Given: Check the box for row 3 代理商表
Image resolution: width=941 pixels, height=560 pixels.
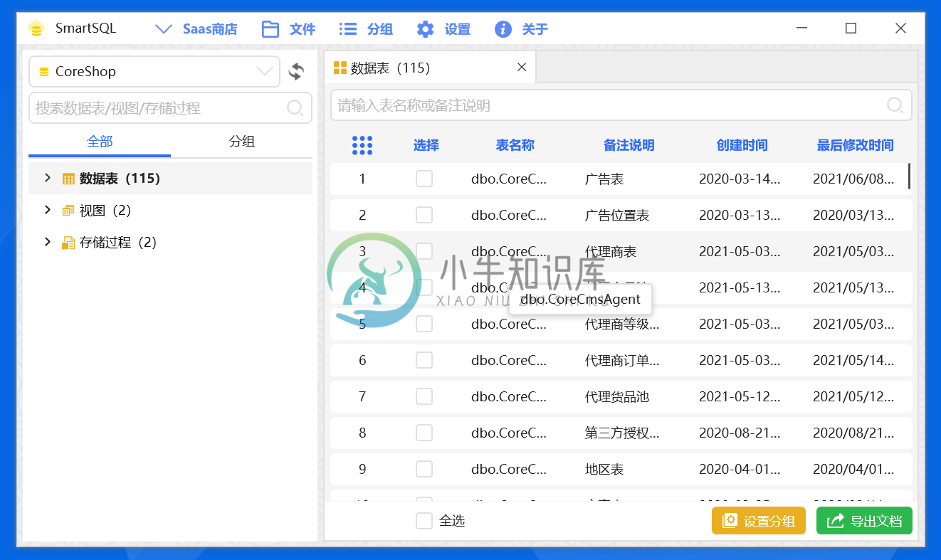Looking at the screenshot, I should 424,251.
